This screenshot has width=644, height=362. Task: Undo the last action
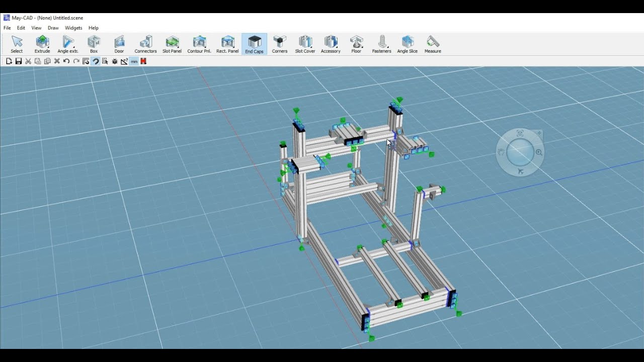66,61
